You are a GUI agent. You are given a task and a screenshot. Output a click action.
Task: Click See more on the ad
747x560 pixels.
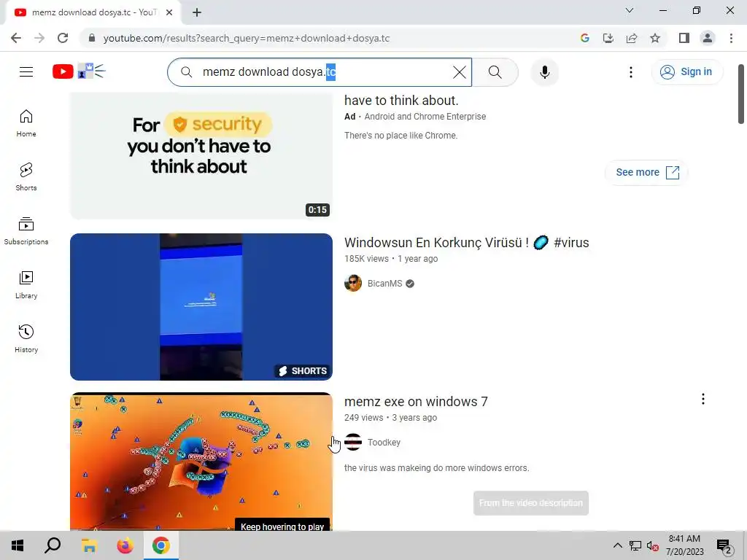[647, 172]
